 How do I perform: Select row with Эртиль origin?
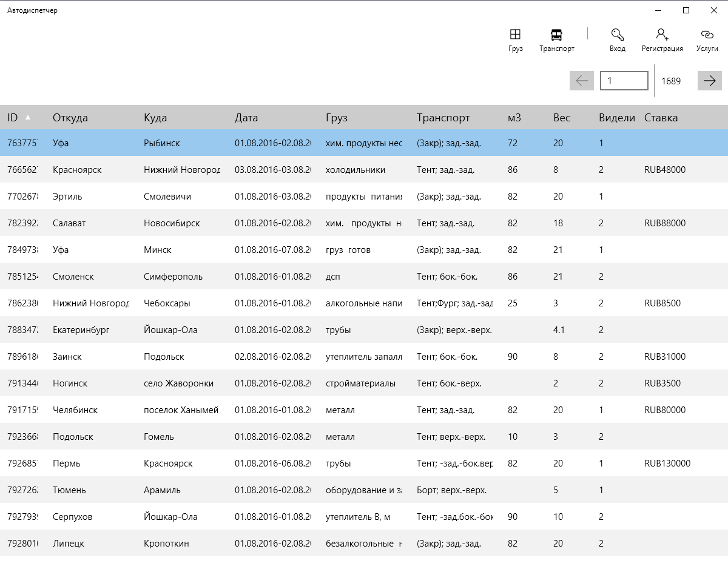(364, 197)
